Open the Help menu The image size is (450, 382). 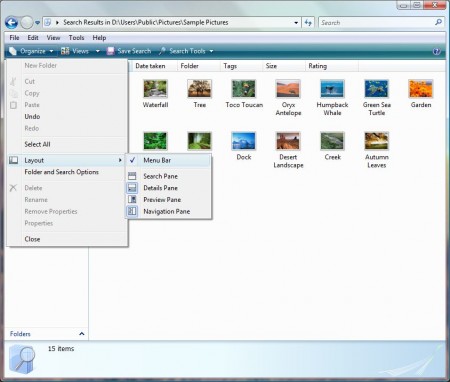[99, 38]
